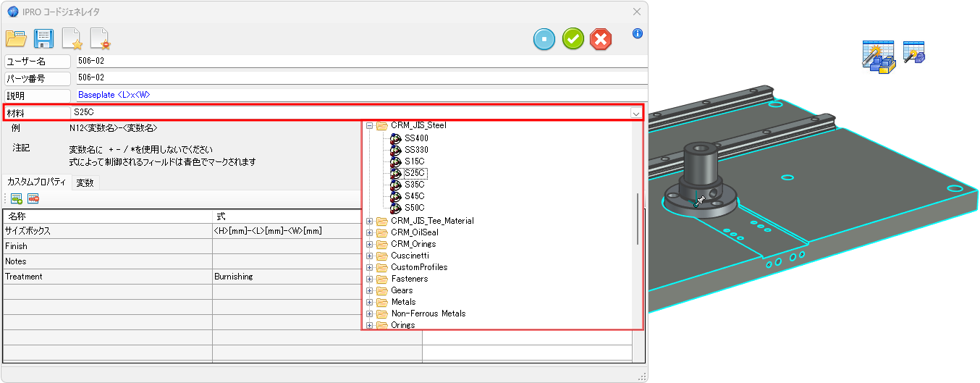Confirm with the green checkmark button
This screenshot has width=980, height=383.
(x=573, y=39)
